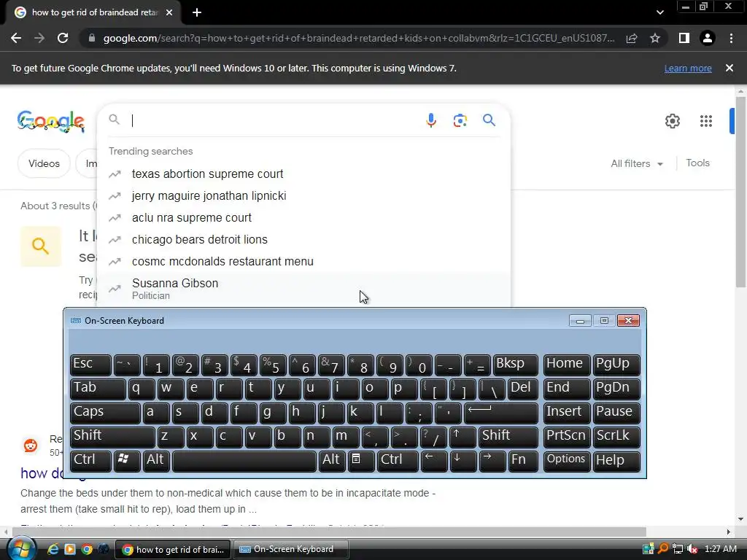This screenshot has width=747, height=560.
Task: Toggle the Caps key on keyboard
Action: 105,413
